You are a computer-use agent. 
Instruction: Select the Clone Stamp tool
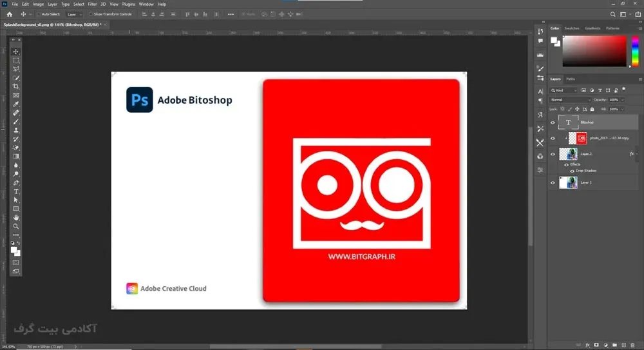click(15, 130)
